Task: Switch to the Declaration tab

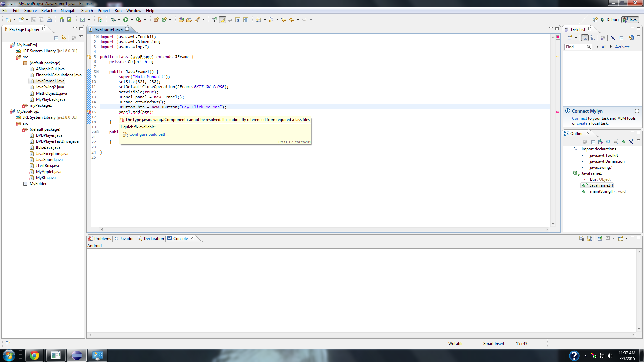Action: tap(151, 239)
